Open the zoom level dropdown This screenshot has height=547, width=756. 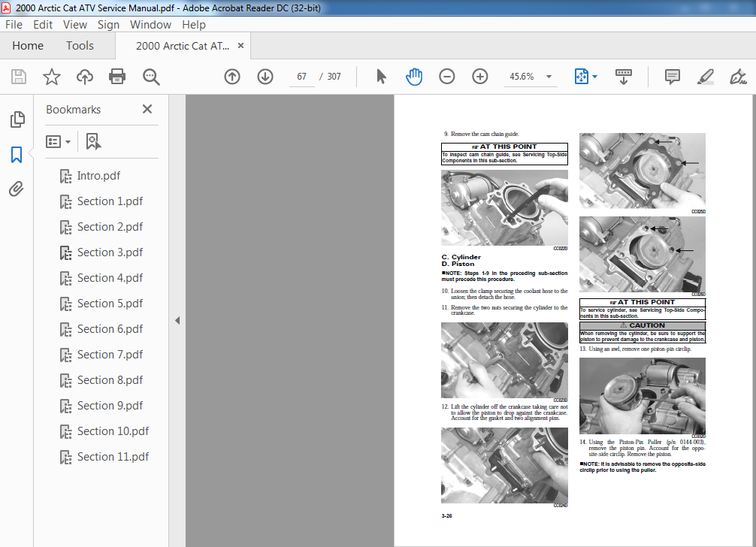pos(549,77)
